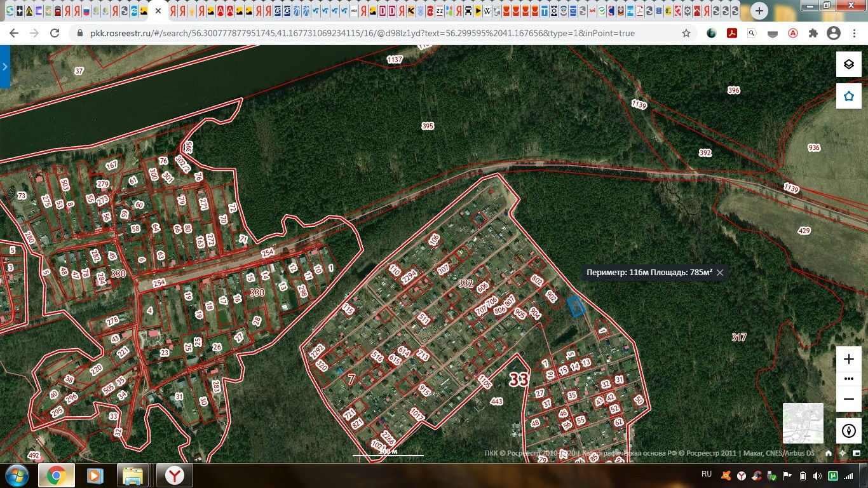Viewport: 868px width, 488px height.
Task: Open the Windows Start menu
Action: pos(17,475)
